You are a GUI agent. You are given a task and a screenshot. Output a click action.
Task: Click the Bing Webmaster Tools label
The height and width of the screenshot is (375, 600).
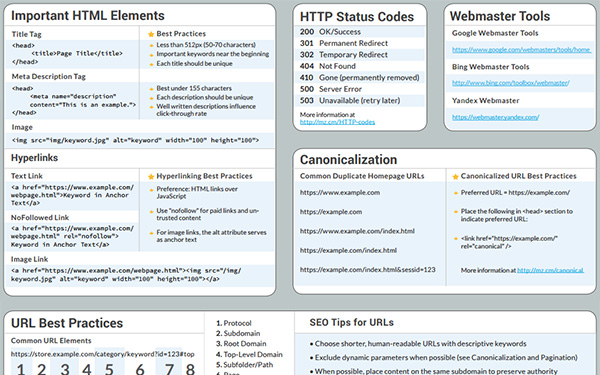[x=490, y=67]
